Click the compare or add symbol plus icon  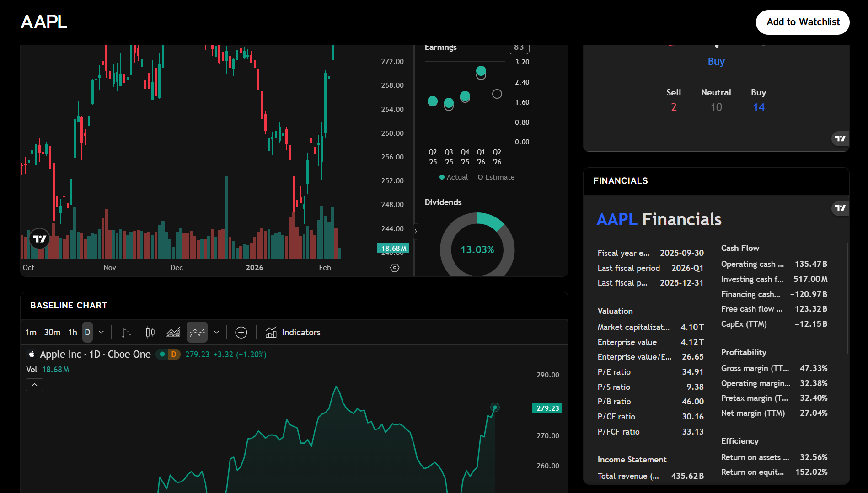pyautogui.click(x=241, y=333)
